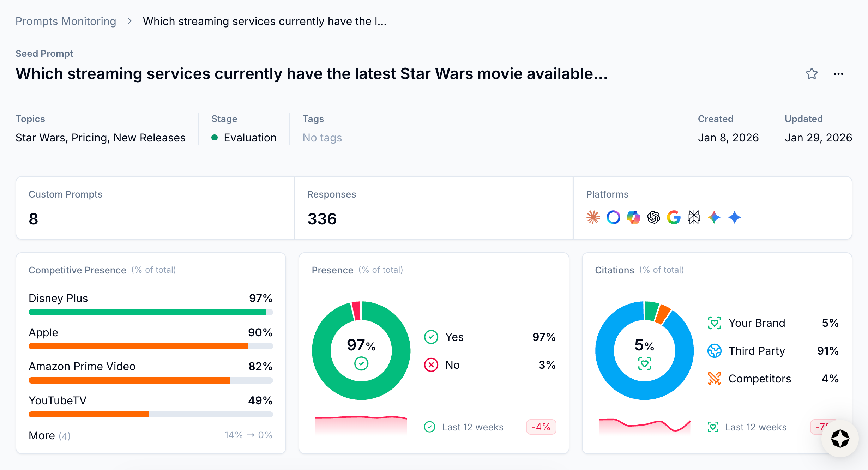Click the Google platform icon

pyautogui.click(x=674, y=217)
